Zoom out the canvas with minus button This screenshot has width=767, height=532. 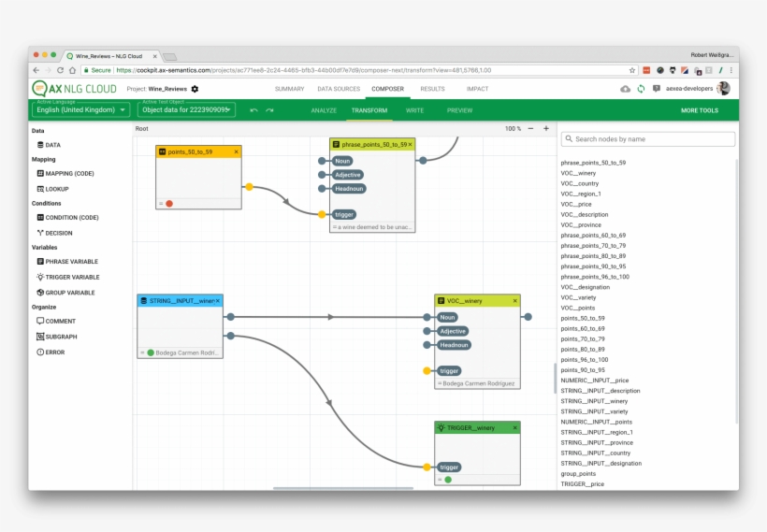(531, 128)
